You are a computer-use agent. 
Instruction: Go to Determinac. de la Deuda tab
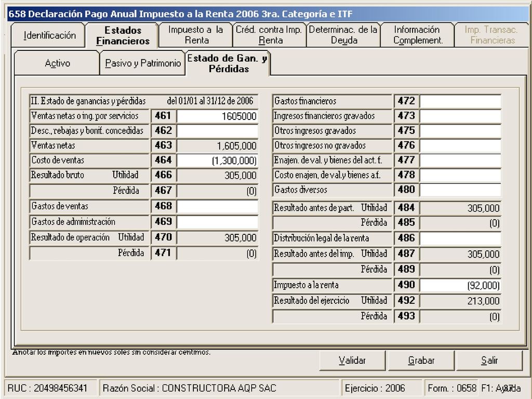343,35
